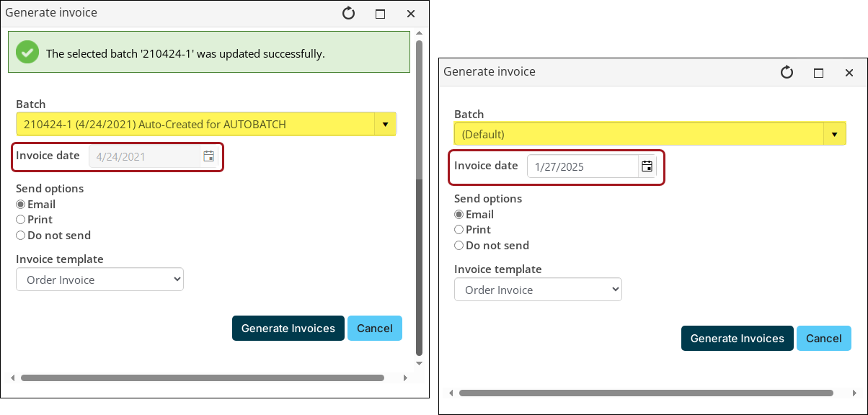Image resolution: width=868 pixels, height=415 pixels.
Task: Click dropdown arrow of (Default) batch field
Action: coord(835,134)
